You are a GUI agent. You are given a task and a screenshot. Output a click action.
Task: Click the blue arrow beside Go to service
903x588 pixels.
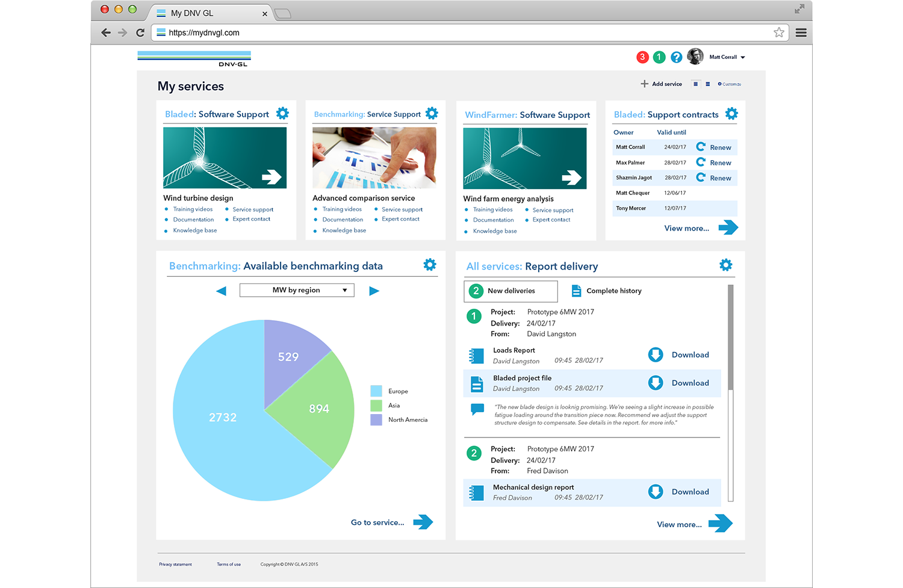click(423, 522)
